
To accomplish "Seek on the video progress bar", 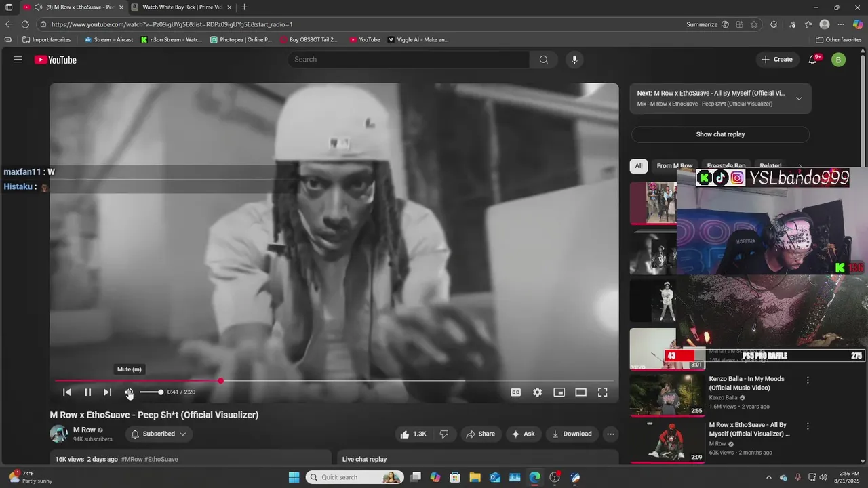I will pyautogui.click(x=334, y=381).
